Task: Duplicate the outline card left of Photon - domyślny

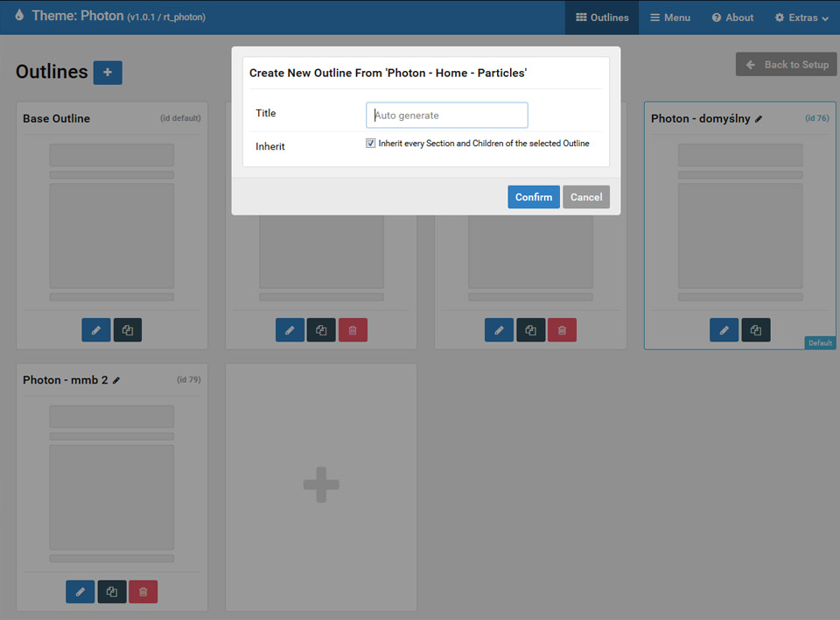Action: tap(531, 330)
